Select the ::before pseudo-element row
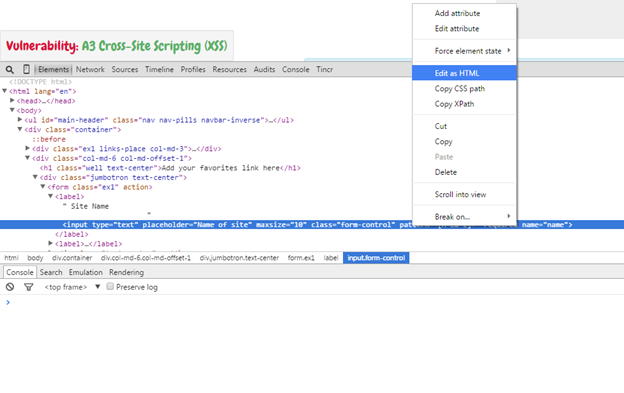 [x=49, y=139]
